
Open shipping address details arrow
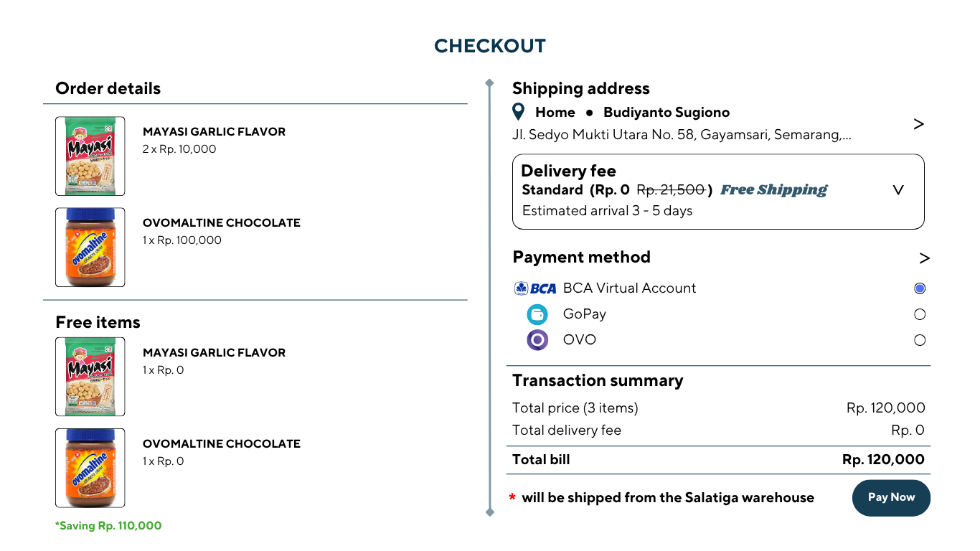click(x=918, y=124)
